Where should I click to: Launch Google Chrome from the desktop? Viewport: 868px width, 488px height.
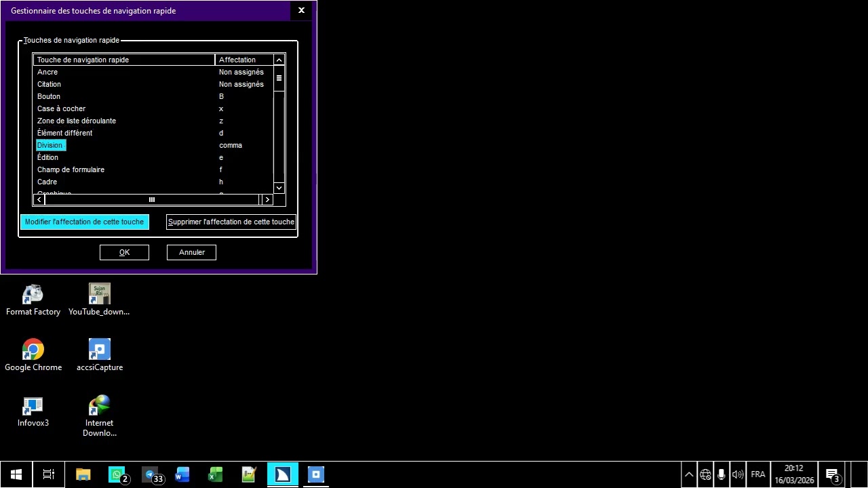point(33,356)
